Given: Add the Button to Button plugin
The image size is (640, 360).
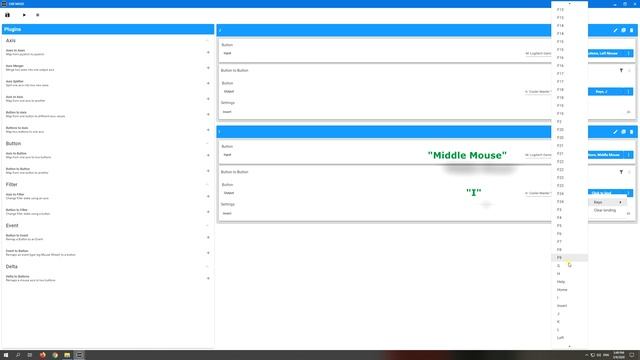Looking at the screenshot, I should 208,171.
